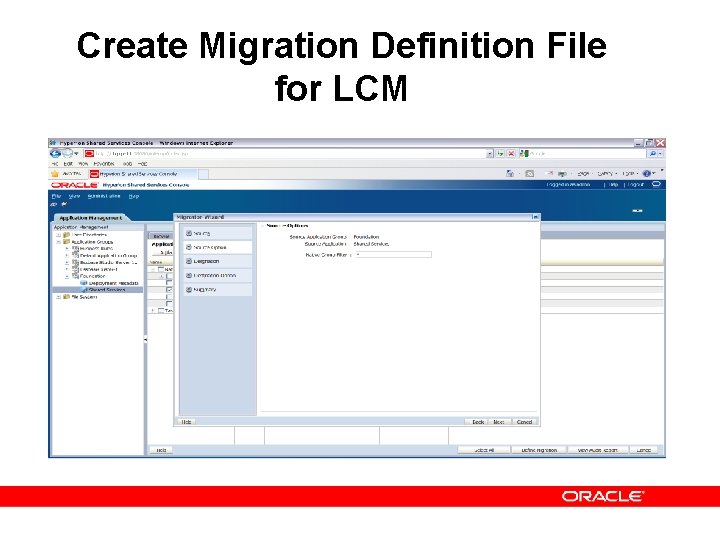Viewport: 720px width, 540px height.
Task: Open the console View menu
Action: coord(74,196)
